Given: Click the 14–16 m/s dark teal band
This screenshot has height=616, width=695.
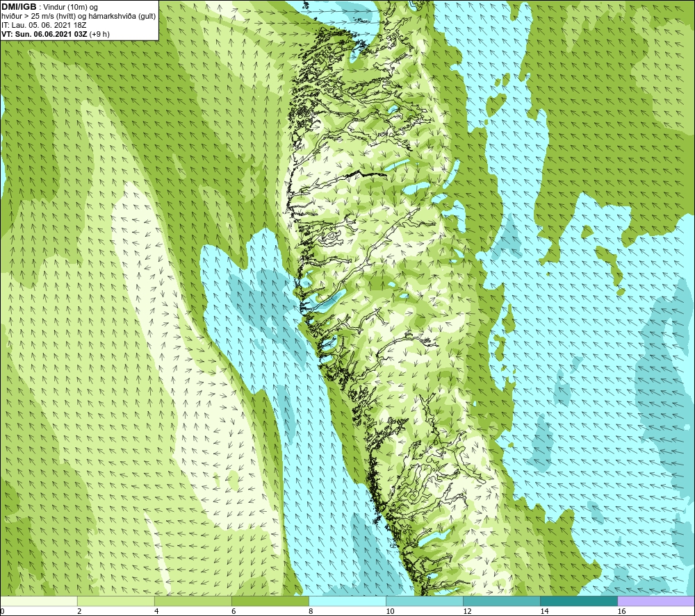Looking at the screenshot, I should click(579, 601).
